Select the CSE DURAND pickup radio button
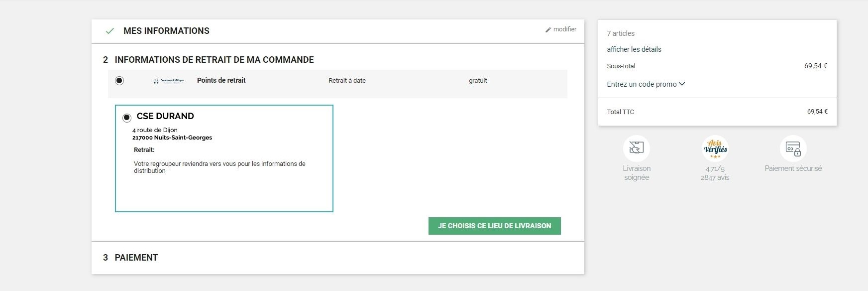This screenshot has width=868, height=291. point(127,118)
